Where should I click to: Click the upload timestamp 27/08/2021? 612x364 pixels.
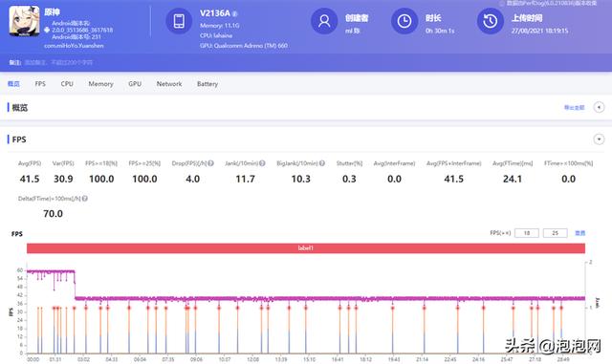539,31
